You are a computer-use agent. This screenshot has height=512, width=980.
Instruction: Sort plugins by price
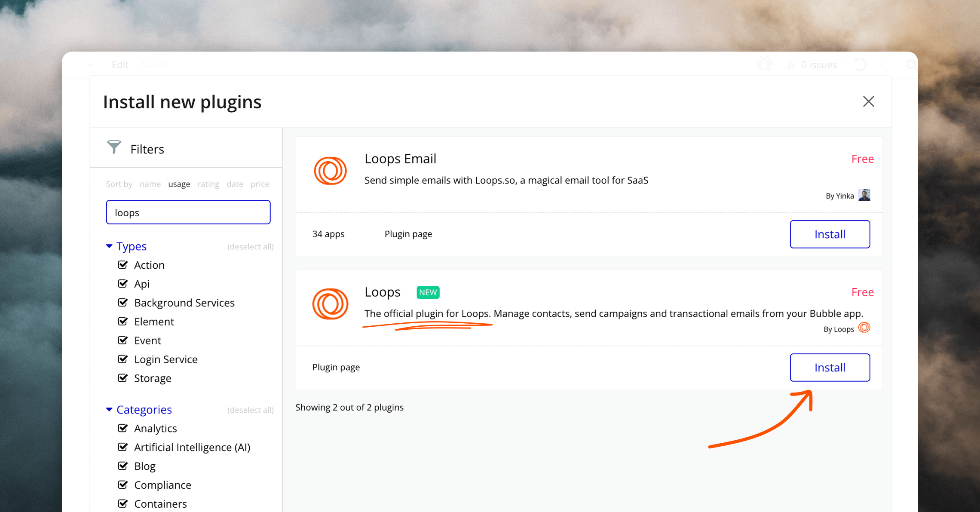260,184
